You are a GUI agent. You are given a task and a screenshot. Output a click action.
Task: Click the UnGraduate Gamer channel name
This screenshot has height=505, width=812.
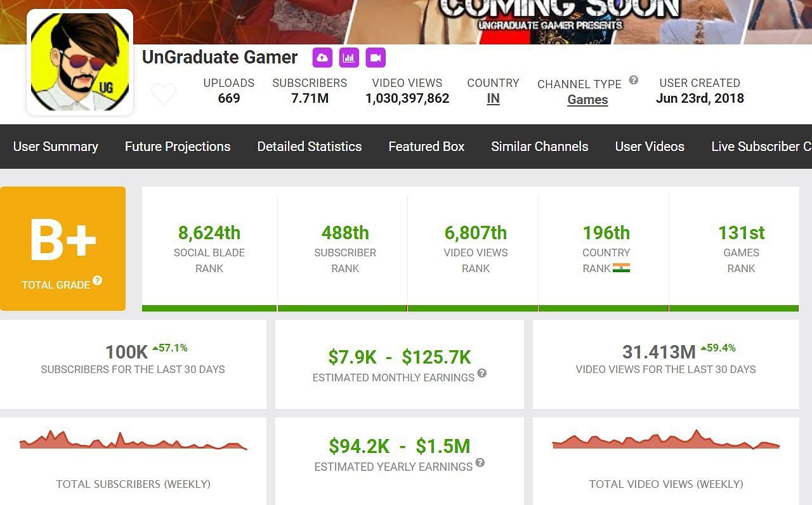219,57
